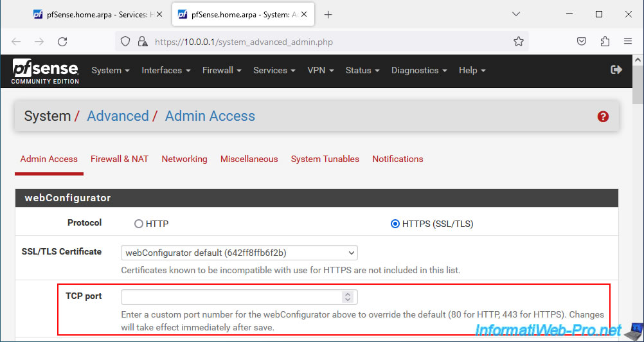Click the browser back arrow

tap(16, 42)
